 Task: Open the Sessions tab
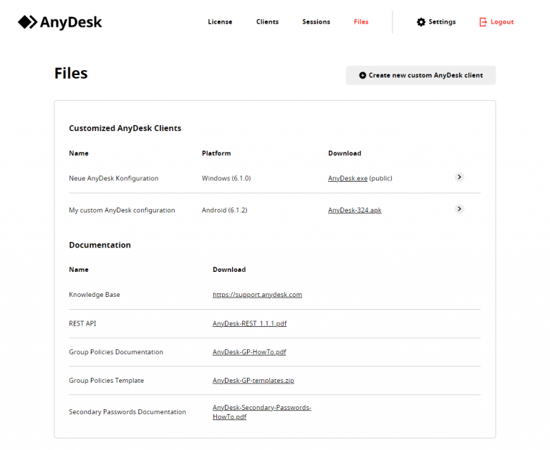(x=316, y=22)
